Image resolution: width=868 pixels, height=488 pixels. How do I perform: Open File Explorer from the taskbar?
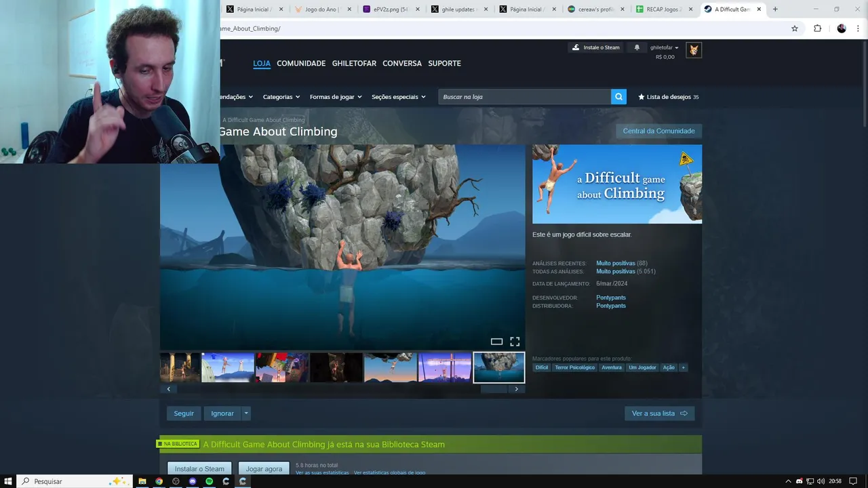coord(142,481)
